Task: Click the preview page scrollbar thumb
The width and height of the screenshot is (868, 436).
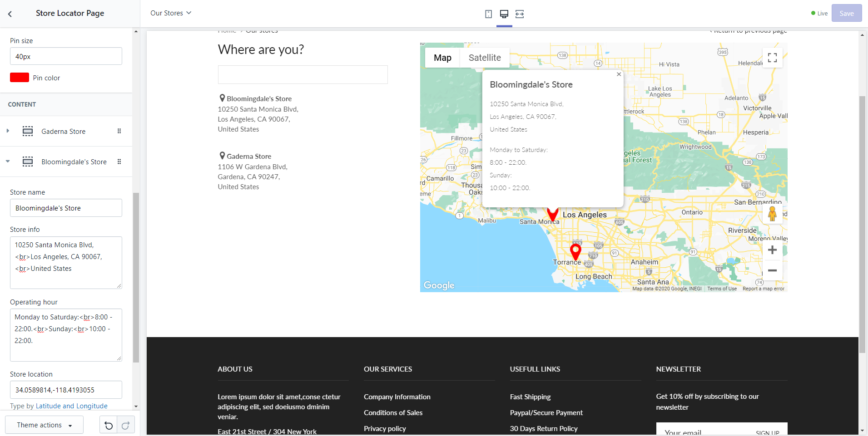Action: tap(862, 225)
